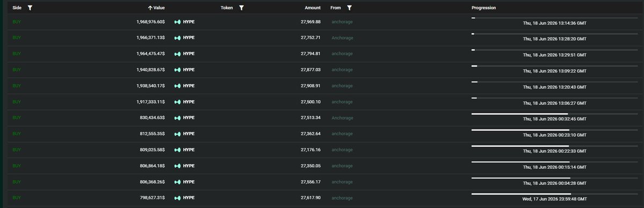Screen dimensions: 644x208
Task: Click progress bar for 13:14:36 GMT order
Action: (x=554, y=18)
